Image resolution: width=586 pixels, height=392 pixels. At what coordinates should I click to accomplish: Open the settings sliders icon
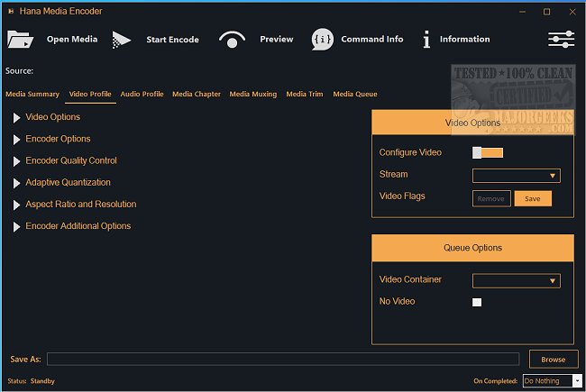click(x=561, y=40)
